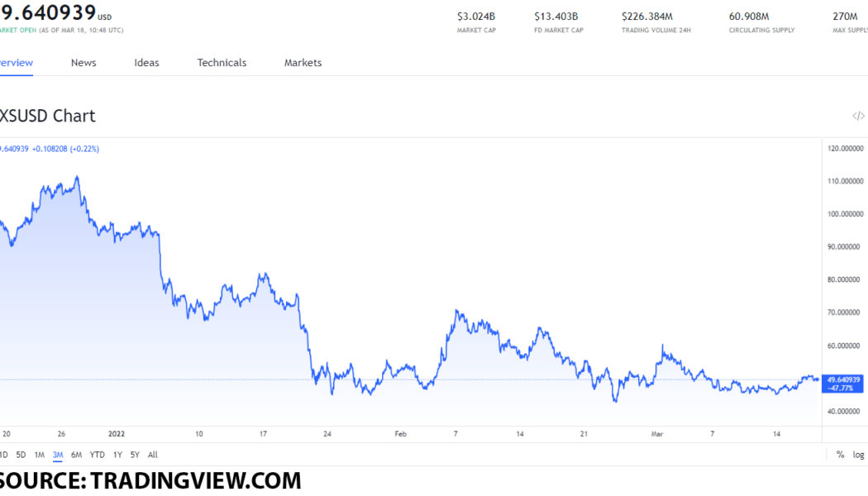Choose the 1M time range
Screen dimensions: 868x496
click(x=40, y=455)
